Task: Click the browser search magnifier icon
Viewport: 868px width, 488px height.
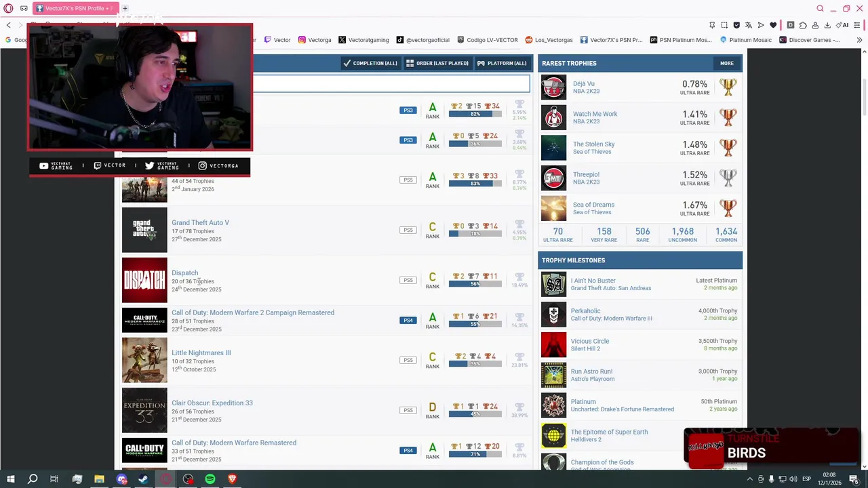Action: (820, 9)
